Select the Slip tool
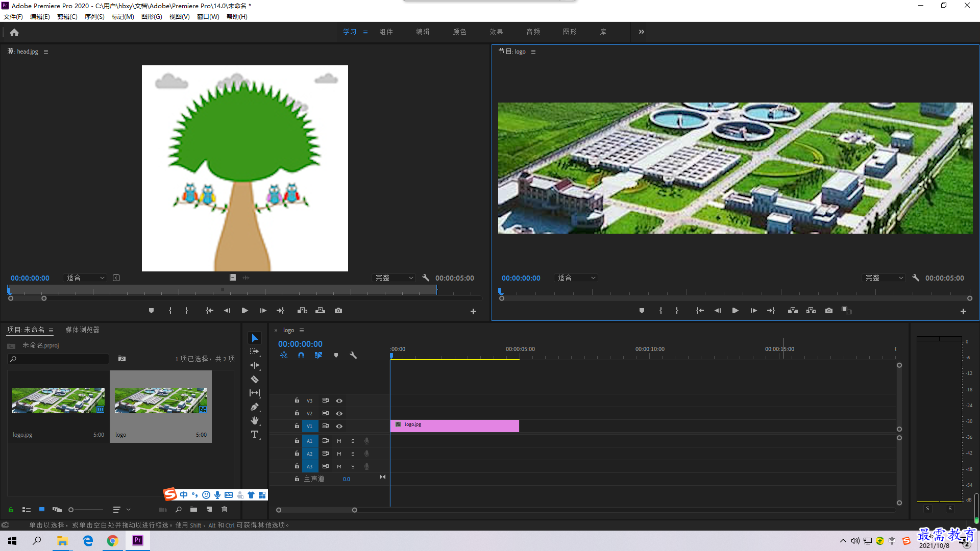This screenshot has height=551, width=980. pyautogui.click(x=255, y=393)
